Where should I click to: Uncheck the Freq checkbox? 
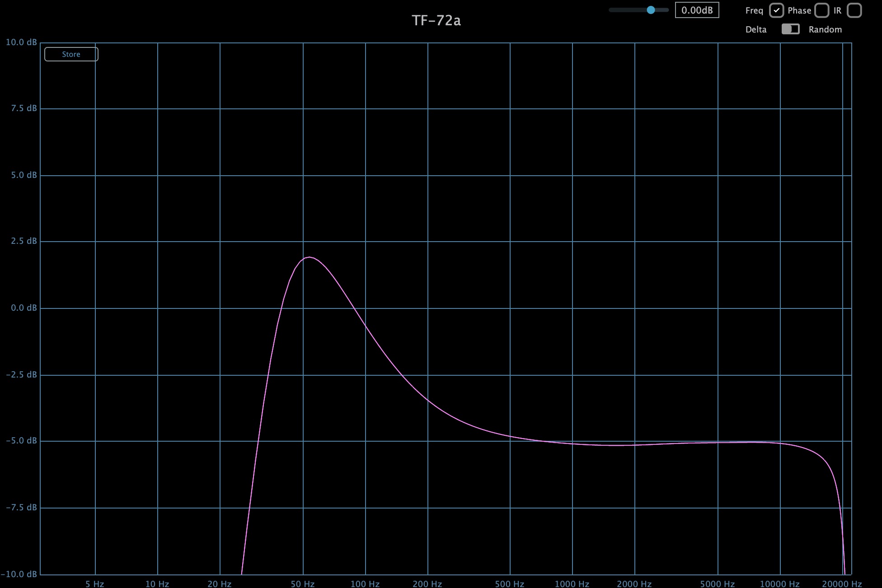tap(776, 10)
